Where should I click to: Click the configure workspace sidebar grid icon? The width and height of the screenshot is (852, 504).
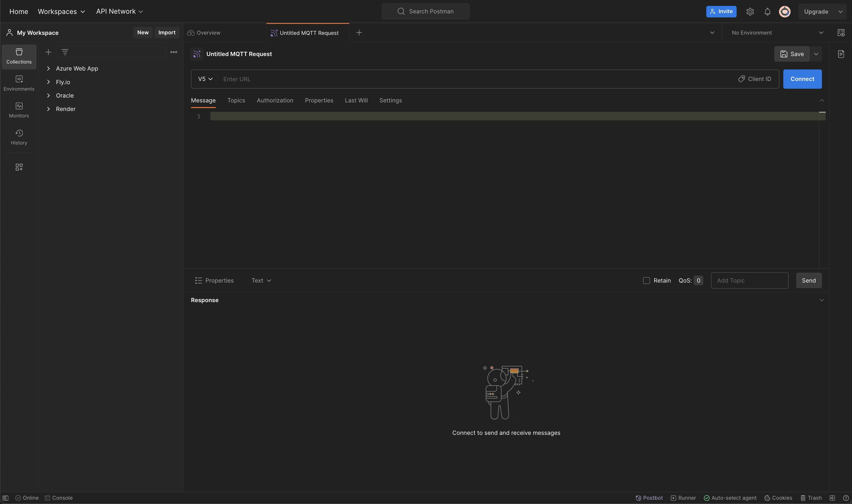(x=19, y=167)
